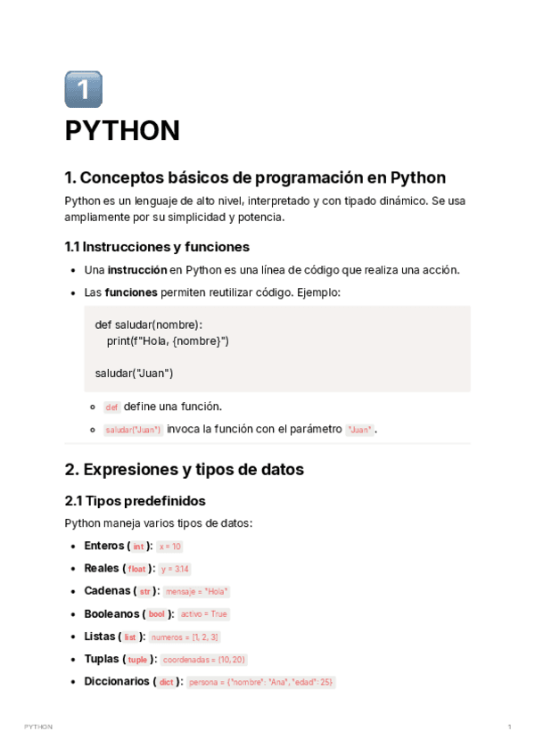This screenshot has width=535, height=756.
Task: Select the '1.1 Instrucciones y funciones' subheading
Action: click(x=157, y=247)
